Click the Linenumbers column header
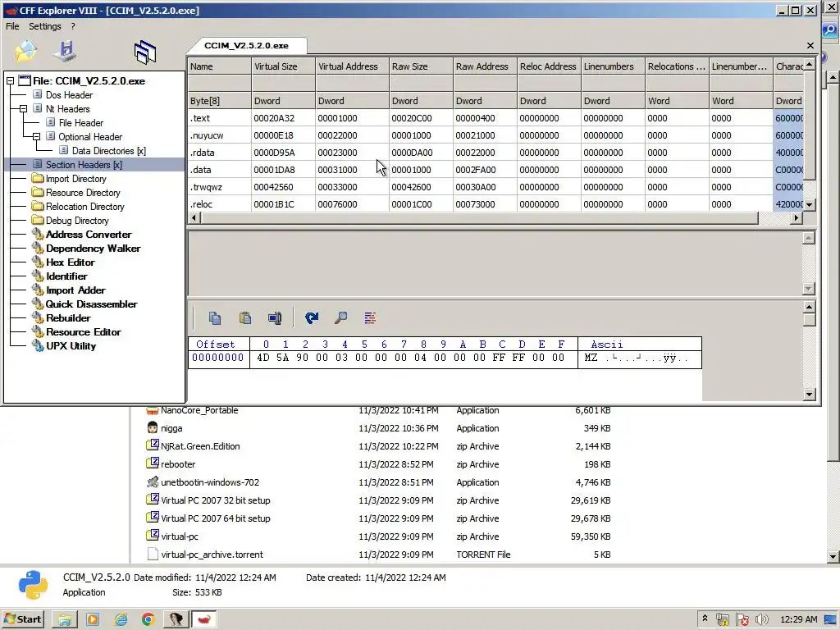 click(613, 66)
